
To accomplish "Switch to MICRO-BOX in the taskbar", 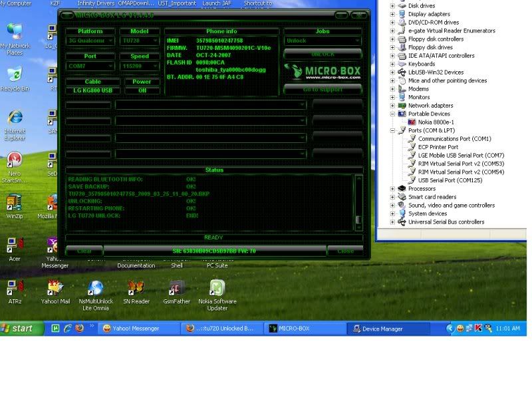I will 305,329.
